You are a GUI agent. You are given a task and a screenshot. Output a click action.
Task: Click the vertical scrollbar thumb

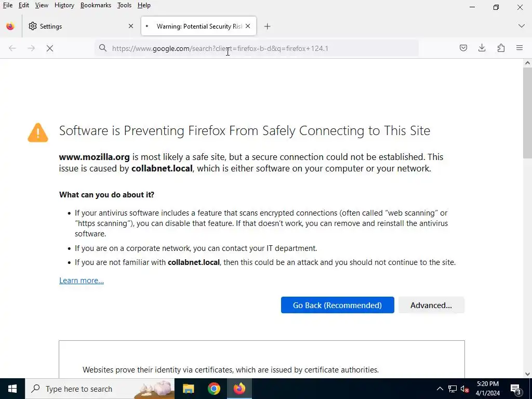[527, 112]
